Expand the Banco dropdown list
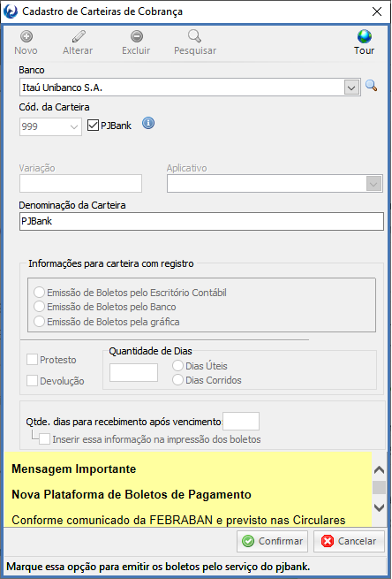The height and width of the screenshot is (579, 392). 351,88
